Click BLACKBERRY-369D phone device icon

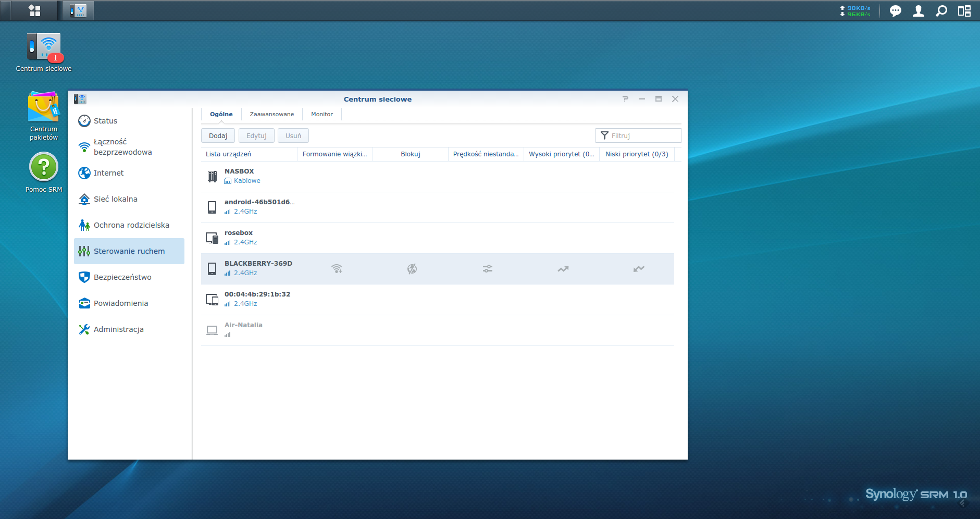coord(212,269)
